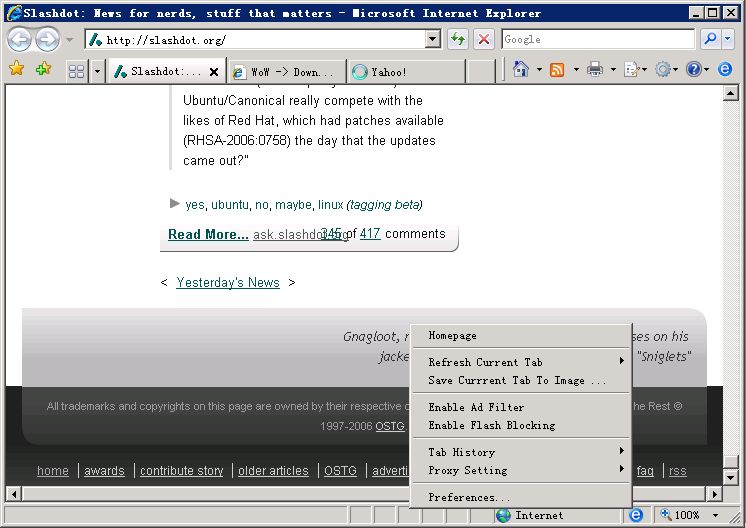Close the Slashdot tab
This screenshot has height=528, width=746.
click(x=214, y=72)
